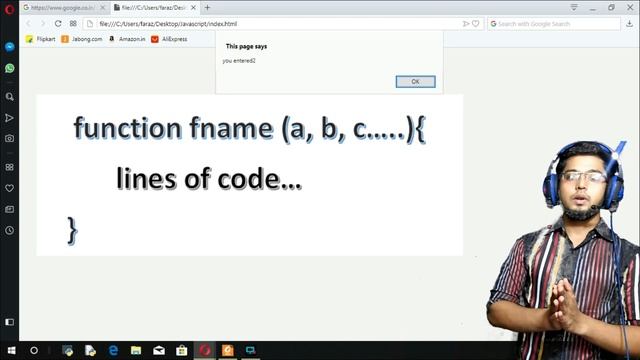The image size is (640, 360).
Task: Open downloads arrow icon
Action: [x=629, y=24]
